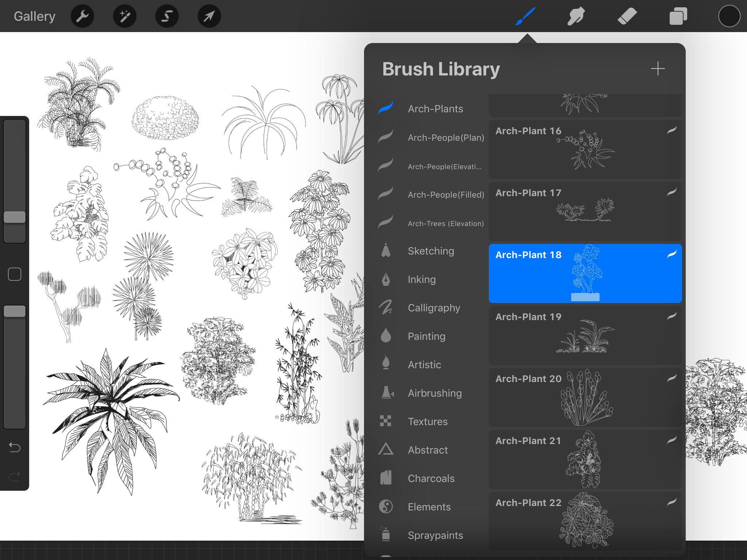
Task: Select the Eraser tool
Action: 627,16
